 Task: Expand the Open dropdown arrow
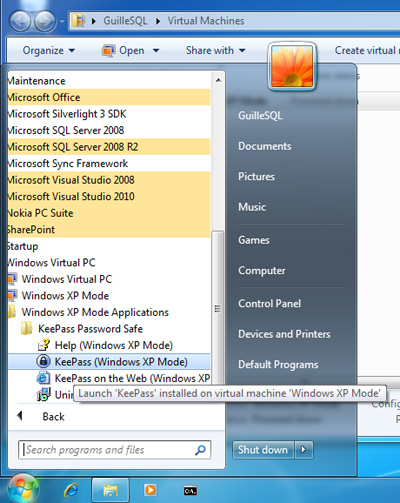pos(156,51)
